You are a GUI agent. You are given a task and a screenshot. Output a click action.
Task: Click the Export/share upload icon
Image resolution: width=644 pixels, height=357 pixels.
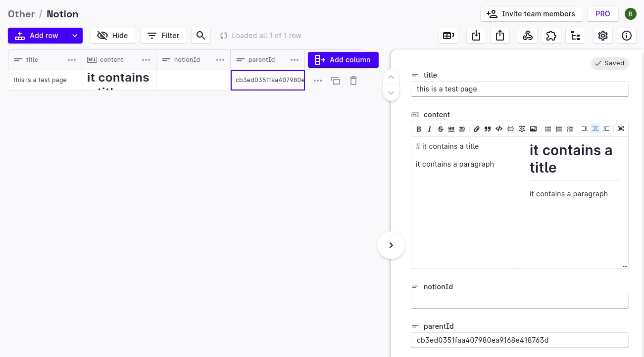point(500,36)
